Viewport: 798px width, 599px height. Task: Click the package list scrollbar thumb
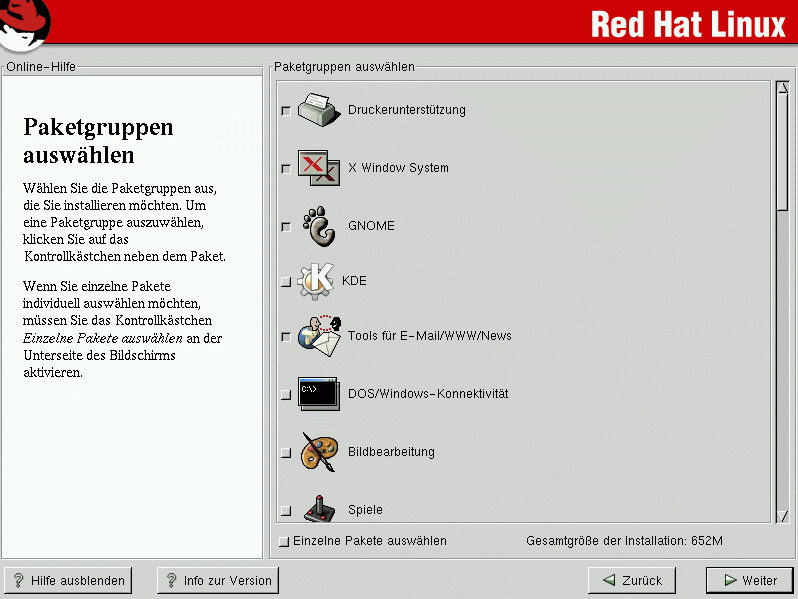point(782,150)
